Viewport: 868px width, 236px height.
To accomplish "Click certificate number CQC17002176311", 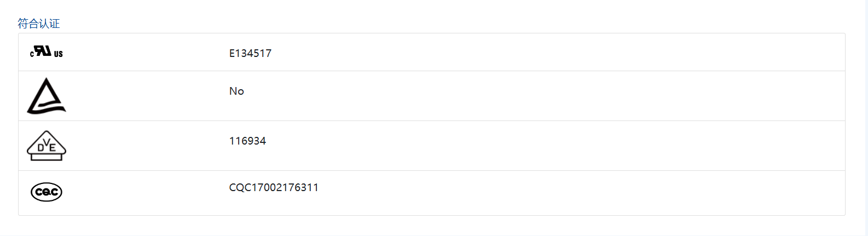I will 274,187.
